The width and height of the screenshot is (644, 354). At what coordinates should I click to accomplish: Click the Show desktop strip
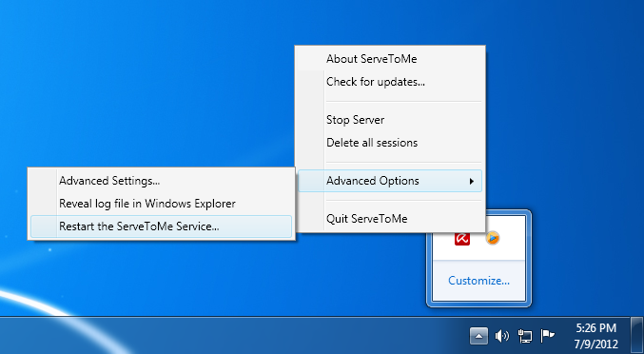coord(637,336)
